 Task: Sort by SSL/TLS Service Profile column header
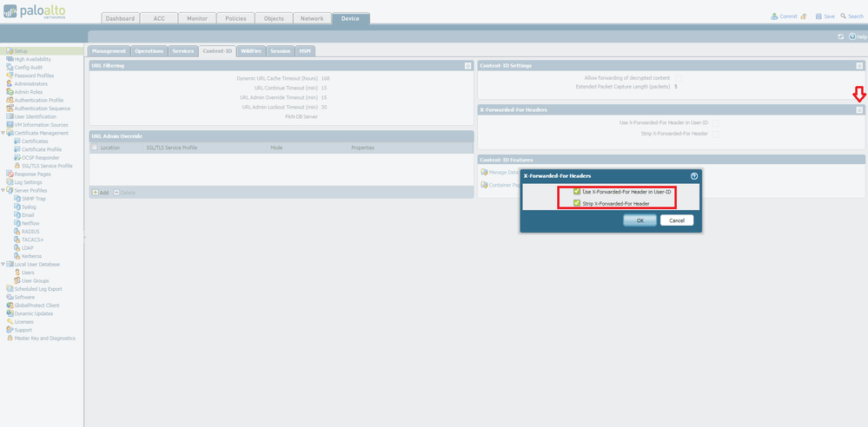205,148
